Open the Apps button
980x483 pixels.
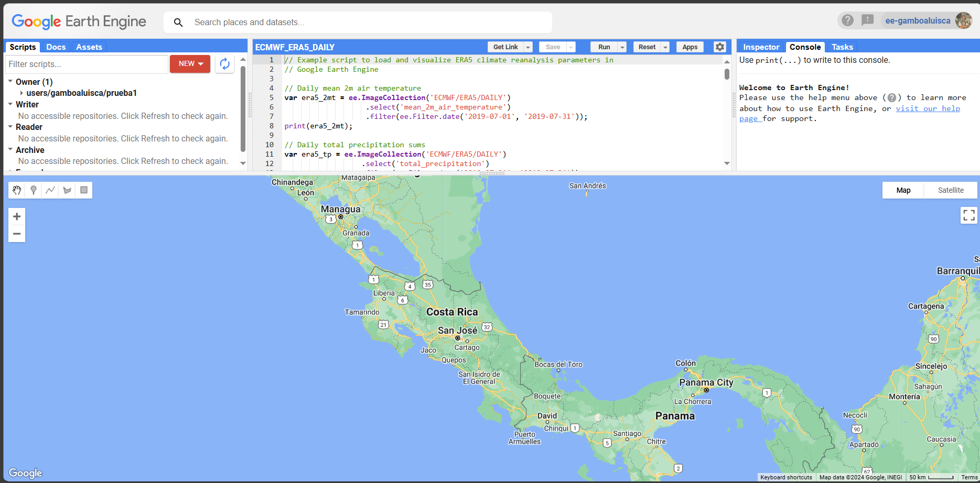(x=690, y=47)
